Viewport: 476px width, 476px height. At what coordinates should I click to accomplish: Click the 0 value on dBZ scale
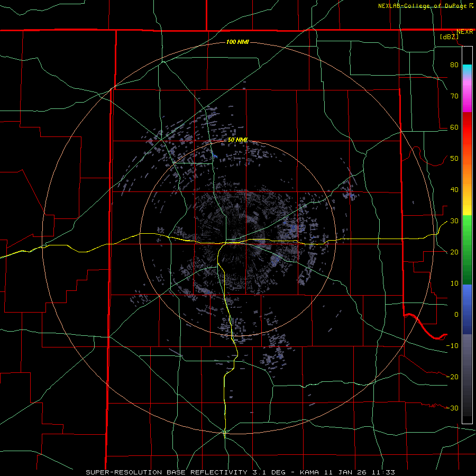[456, 315]
